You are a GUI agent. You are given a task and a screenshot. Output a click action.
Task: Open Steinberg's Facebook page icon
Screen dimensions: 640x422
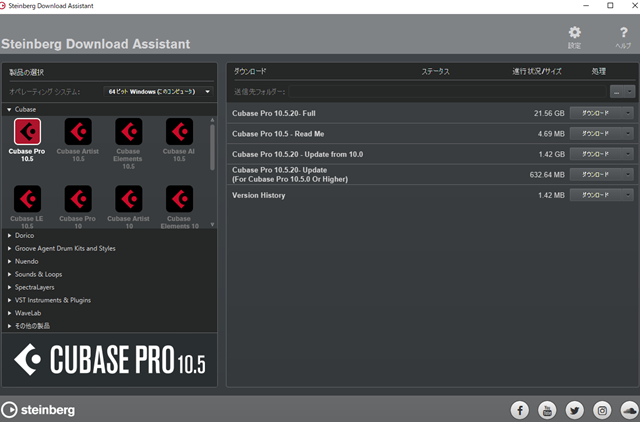(x=520, y=409)
